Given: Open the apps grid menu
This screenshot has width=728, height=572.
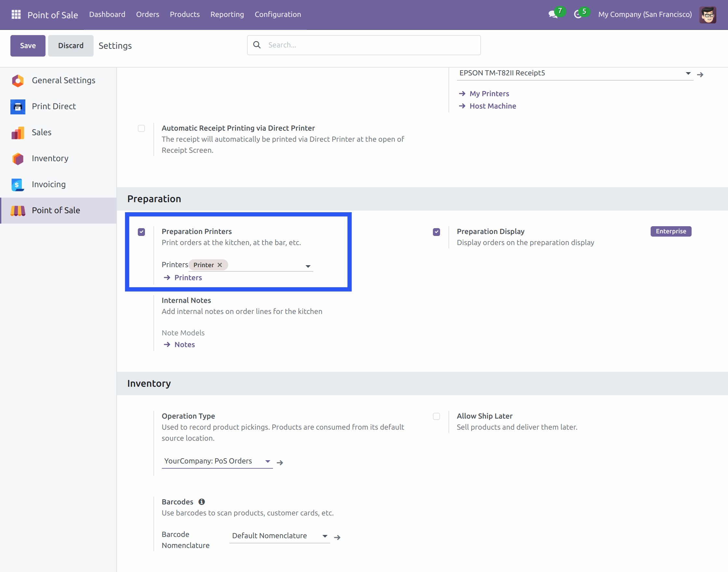Looking at the screenshot, I should click(x=15, y=14).
